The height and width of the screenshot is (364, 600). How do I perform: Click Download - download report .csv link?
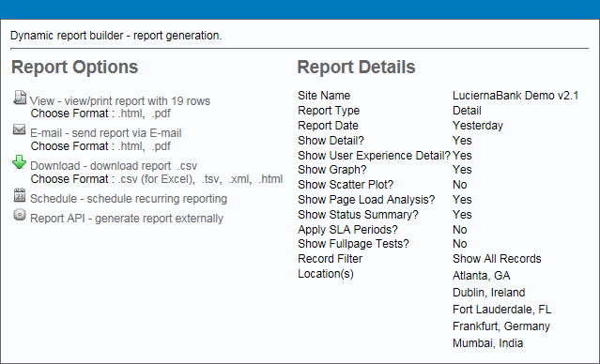(114, 166)
